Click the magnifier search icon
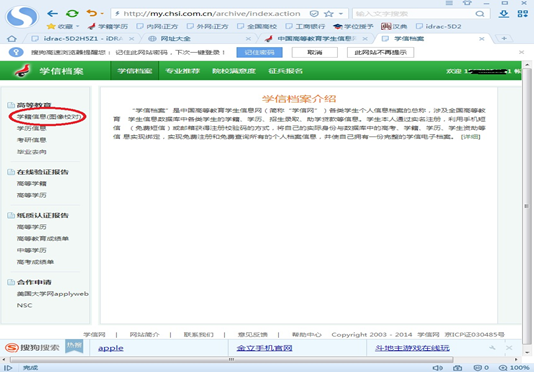 point(480,14)
